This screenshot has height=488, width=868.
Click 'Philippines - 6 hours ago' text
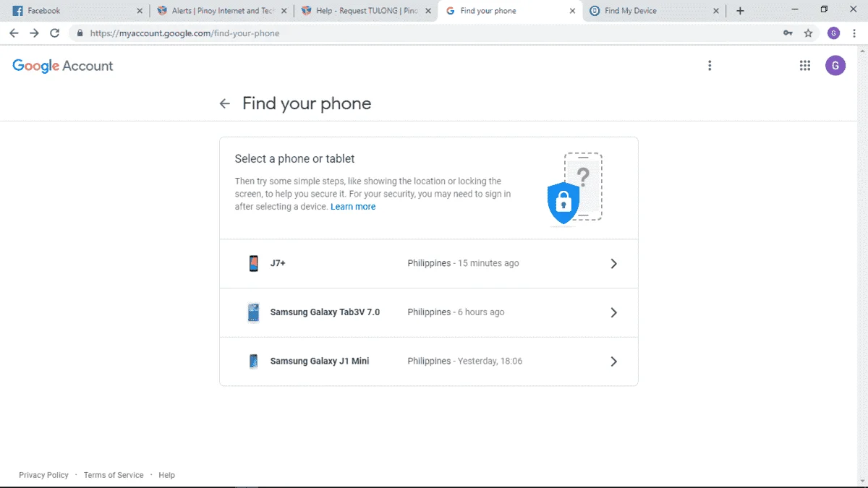456,312
